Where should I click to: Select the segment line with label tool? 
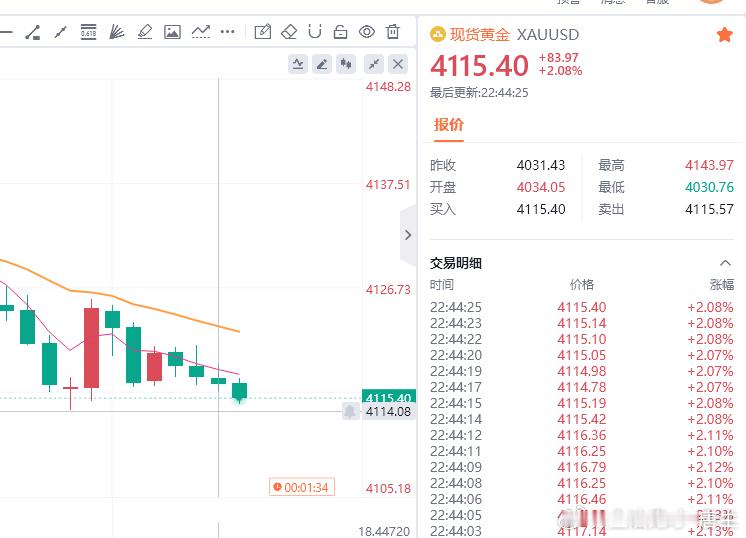(x=33, y=32)
